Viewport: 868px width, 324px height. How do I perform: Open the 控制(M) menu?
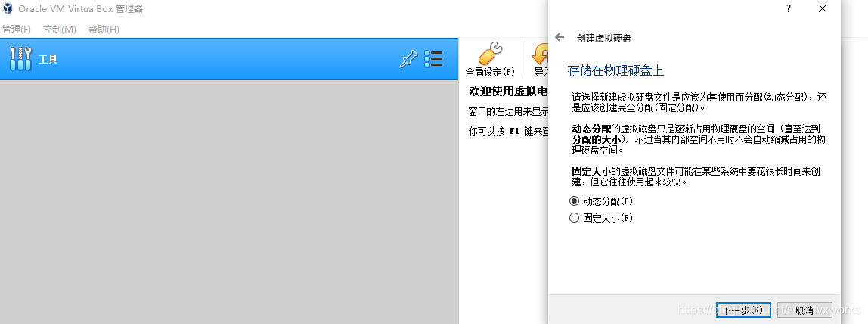60,30
